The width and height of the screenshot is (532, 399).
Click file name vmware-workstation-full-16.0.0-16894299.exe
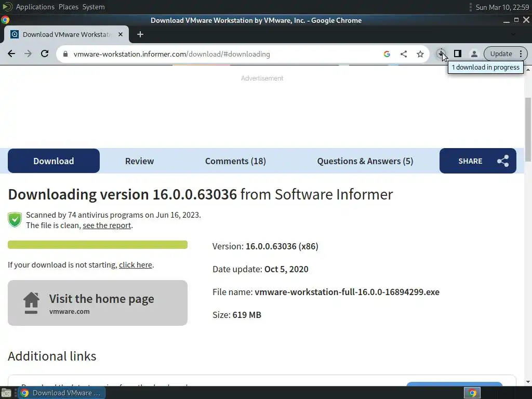point(347,292)
